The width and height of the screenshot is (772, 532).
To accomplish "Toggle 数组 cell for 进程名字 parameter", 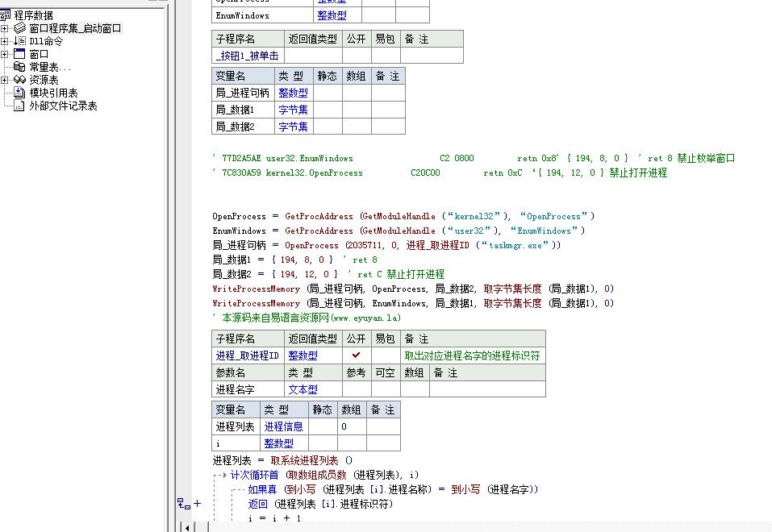I will click(x=415, y=389).
